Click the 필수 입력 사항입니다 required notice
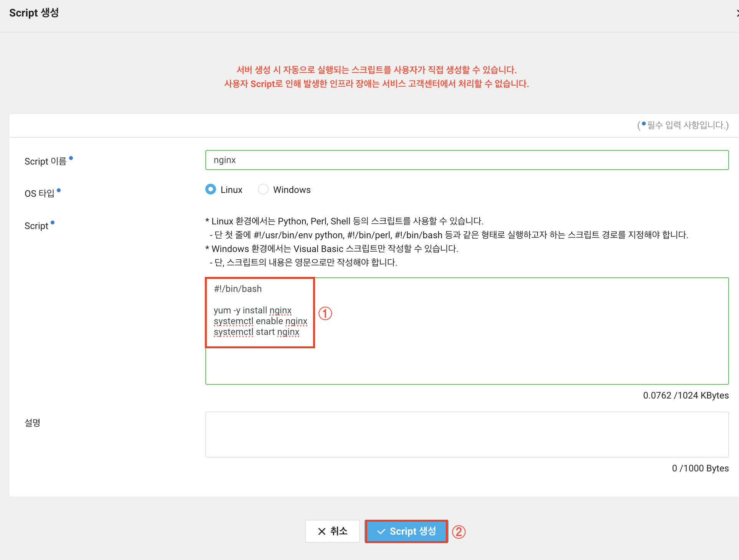 [x=683, y=125]
